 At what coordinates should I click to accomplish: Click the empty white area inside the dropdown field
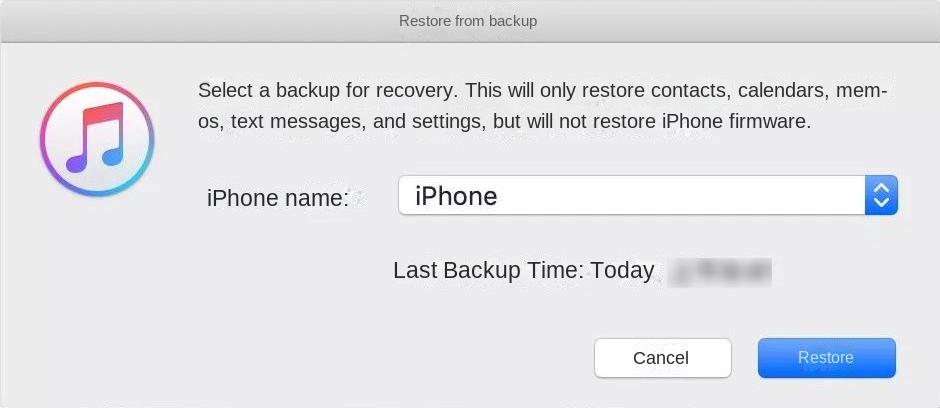click(x=680, y=196)
